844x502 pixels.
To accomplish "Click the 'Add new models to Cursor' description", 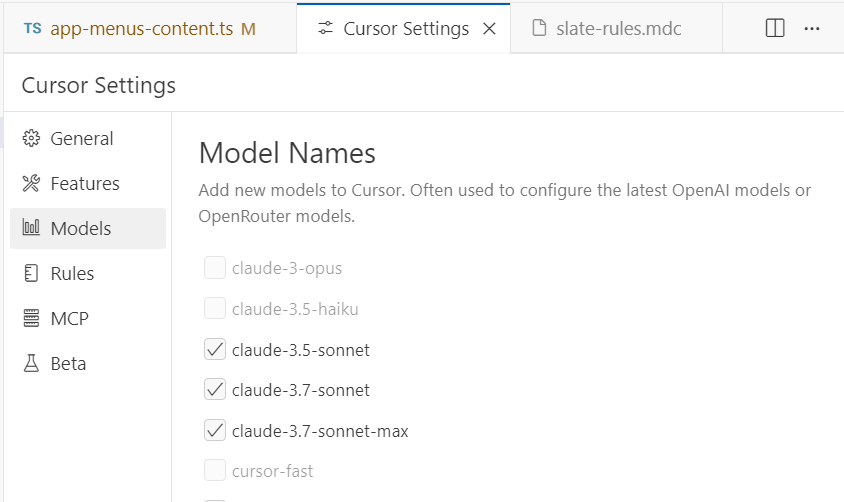I will click(x=504, y=203).
